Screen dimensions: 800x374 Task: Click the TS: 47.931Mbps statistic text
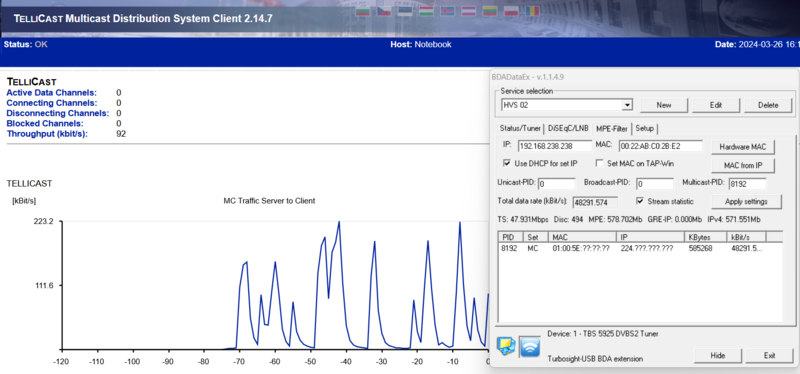pyautogui.click(x=523, y=219)
